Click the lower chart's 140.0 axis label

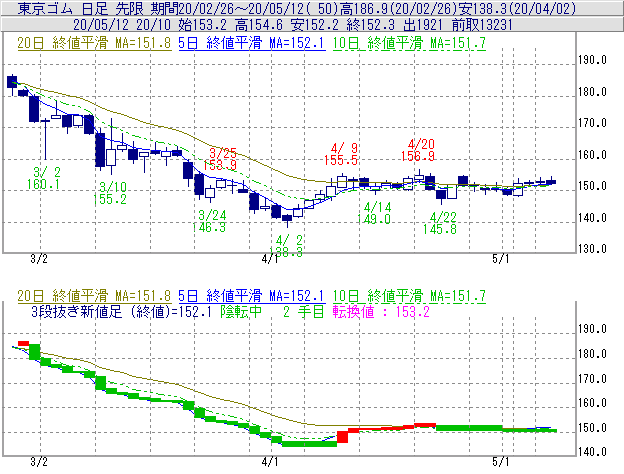(x=593, y=452)
